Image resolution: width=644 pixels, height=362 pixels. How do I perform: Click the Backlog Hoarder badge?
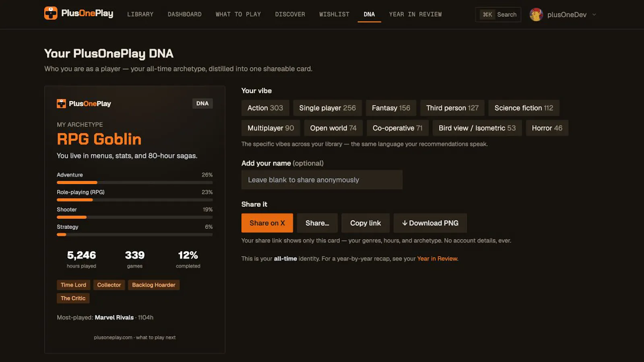point(154,285)
